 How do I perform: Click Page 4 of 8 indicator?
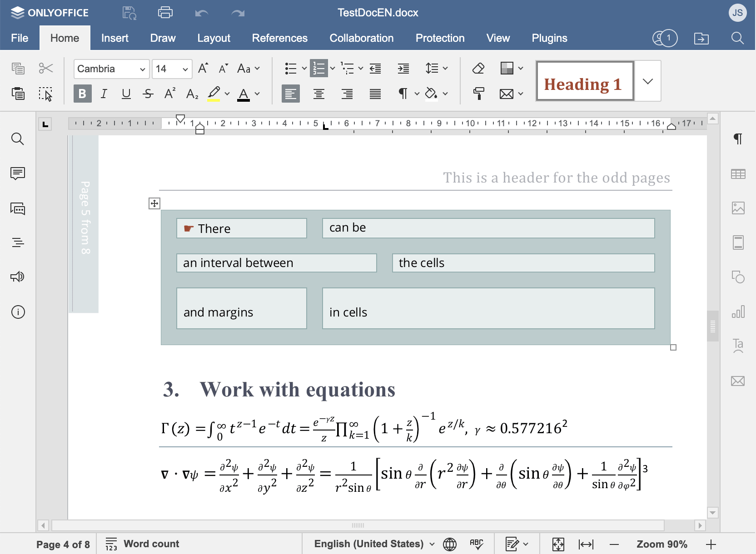[63, 544]
